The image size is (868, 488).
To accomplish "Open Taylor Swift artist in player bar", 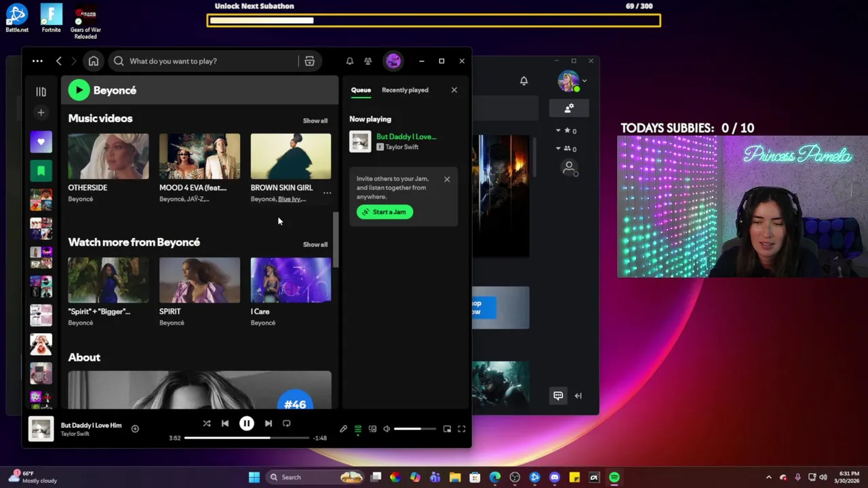I will pyautogui.click(x=75, y=434).
